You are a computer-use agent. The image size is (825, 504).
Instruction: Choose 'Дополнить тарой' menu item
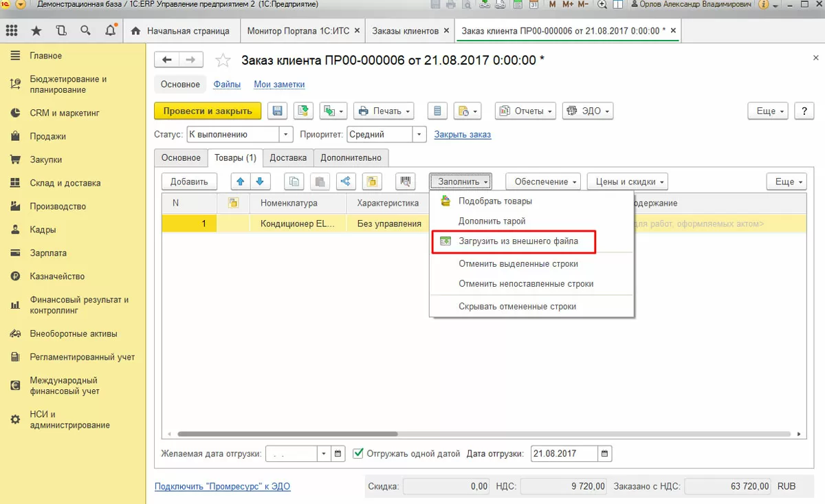(x=531, y=221)
